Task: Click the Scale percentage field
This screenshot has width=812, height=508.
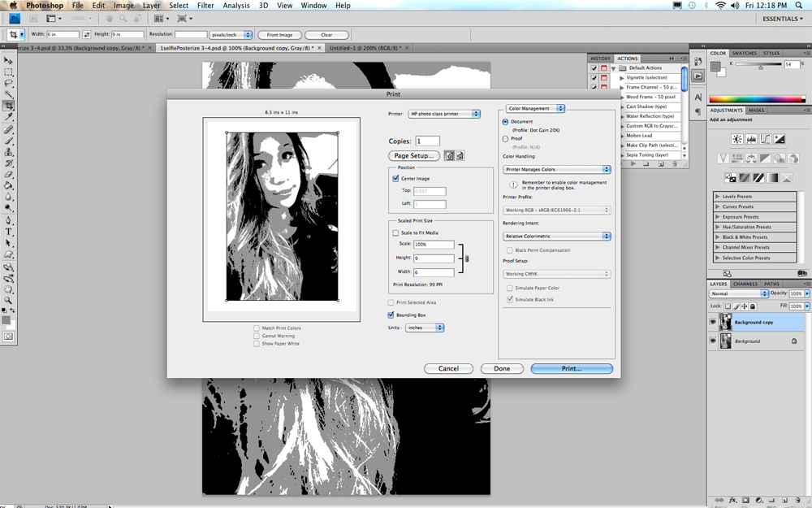Action: click(x=434, y=244)
